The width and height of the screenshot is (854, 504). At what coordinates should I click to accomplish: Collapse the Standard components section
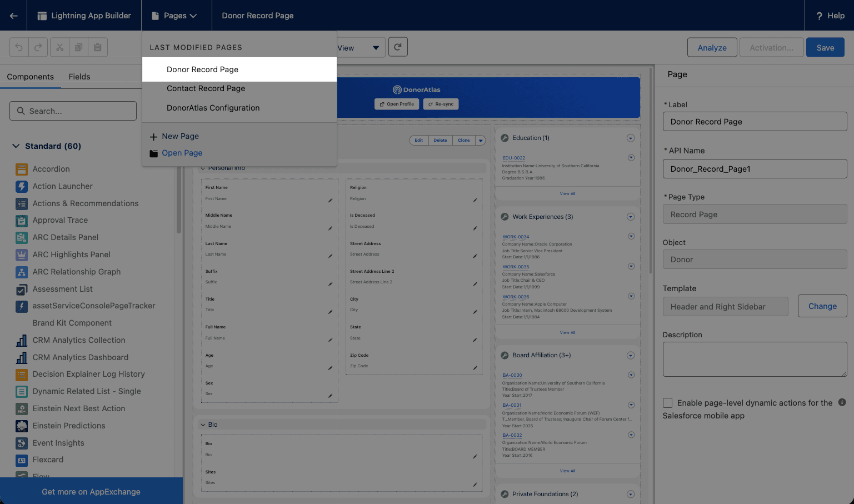pyautogui.click(x=16, y=146)
